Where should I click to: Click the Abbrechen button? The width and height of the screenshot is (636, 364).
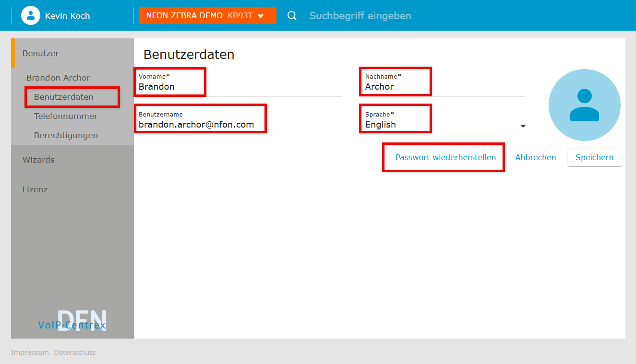[535, 157]
